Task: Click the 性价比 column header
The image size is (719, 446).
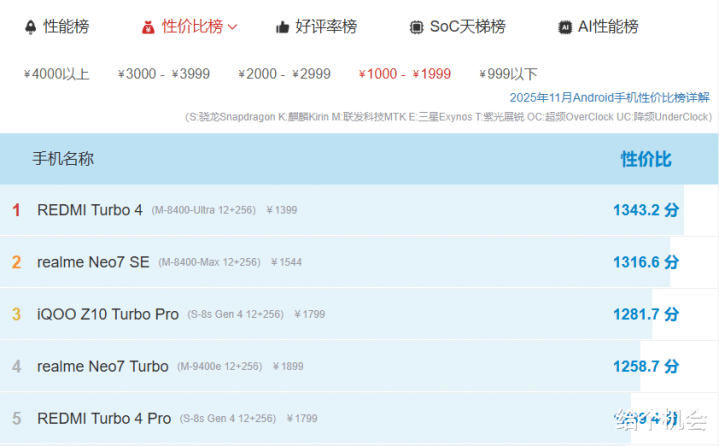Action: click(646, 160)
